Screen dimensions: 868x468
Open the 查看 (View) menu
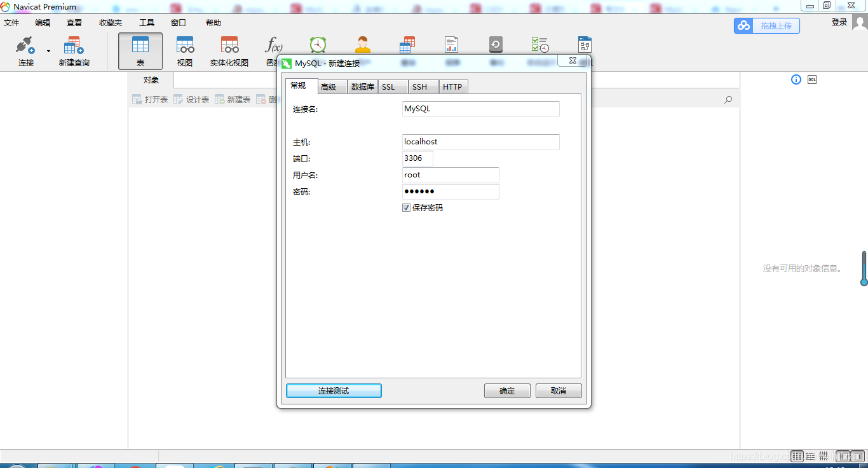point(74,23)
